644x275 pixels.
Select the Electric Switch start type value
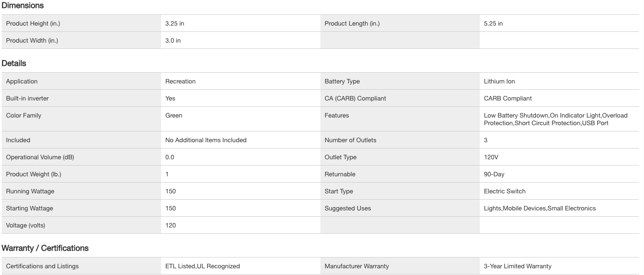[x=504, y=191]
